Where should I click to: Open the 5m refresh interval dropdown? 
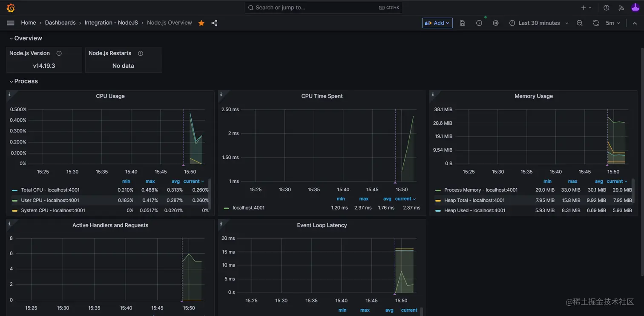point(613,23)
